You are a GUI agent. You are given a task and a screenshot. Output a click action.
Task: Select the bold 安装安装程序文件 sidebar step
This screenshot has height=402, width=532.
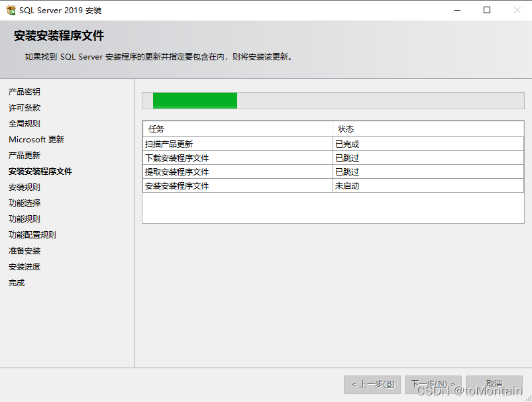40,172
